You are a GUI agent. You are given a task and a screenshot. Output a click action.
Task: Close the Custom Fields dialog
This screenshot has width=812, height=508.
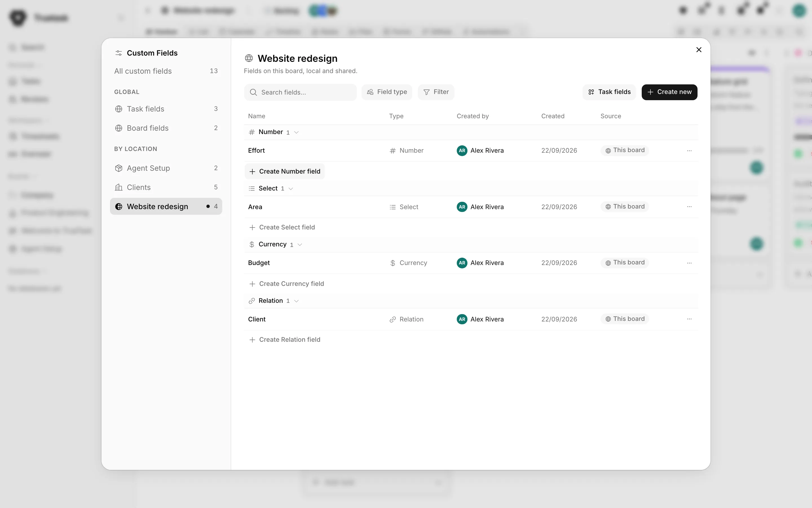(x=699, y=50)
